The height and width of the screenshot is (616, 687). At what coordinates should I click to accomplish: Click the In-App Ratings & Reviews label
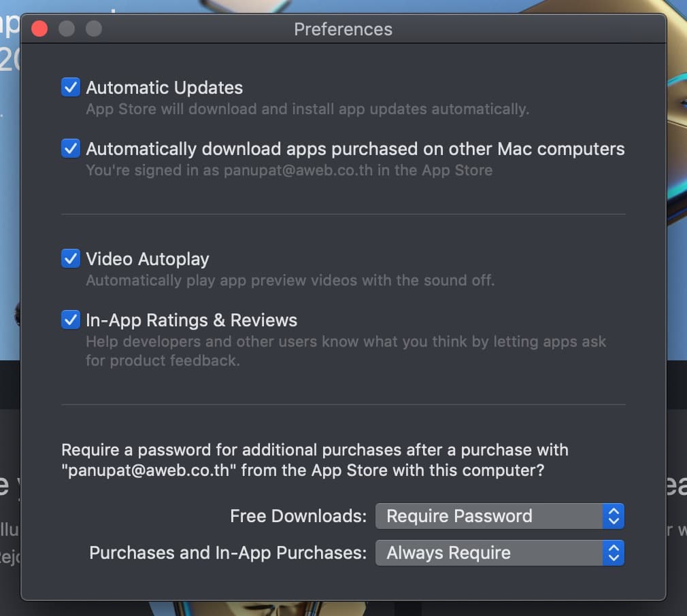pos(191,320)
